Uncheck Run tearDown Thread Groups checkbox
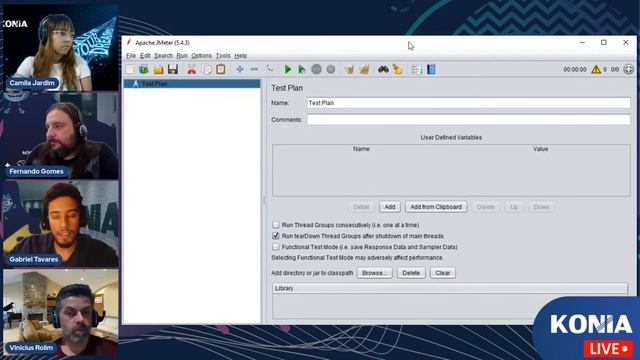 (276, 236)
